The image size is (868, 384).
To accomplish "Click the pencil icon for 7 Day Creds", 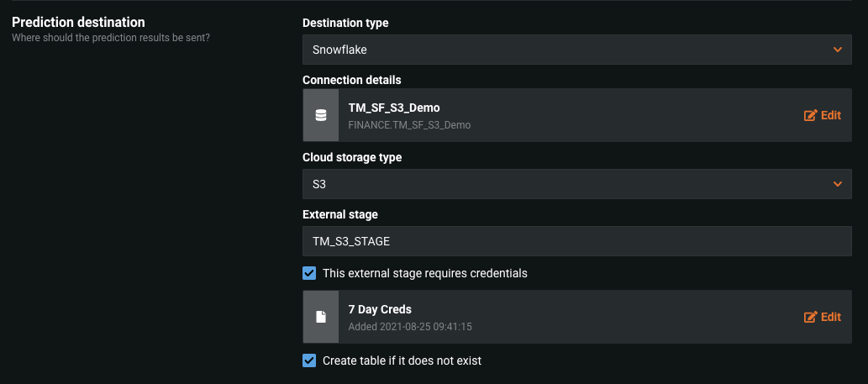I will point(811,317).
